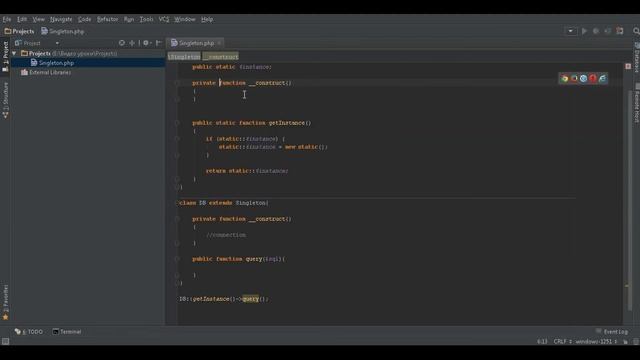
Task: Open file in Opera browser icon
Action: click(x=593, y=79)
